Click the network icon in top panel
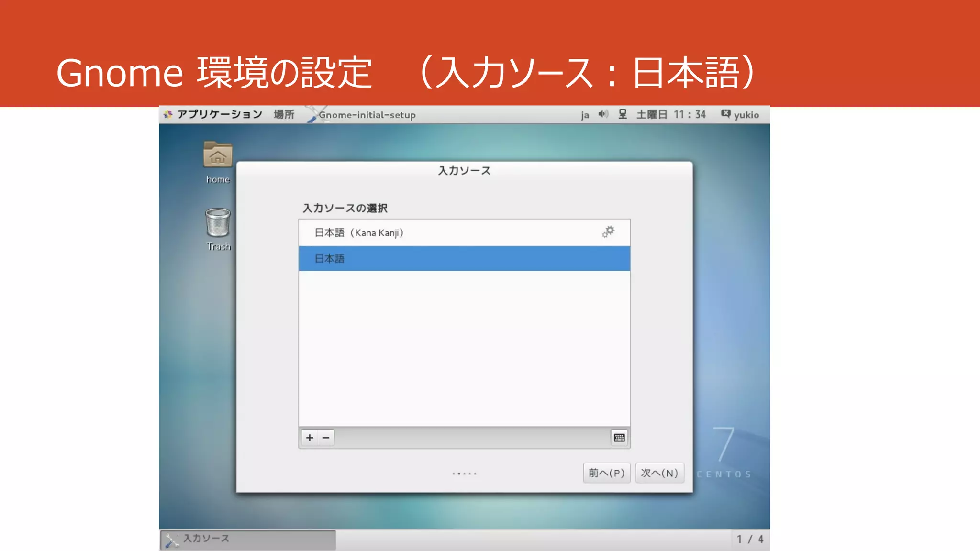Viewport: 980px width, 551px height. 623,114
